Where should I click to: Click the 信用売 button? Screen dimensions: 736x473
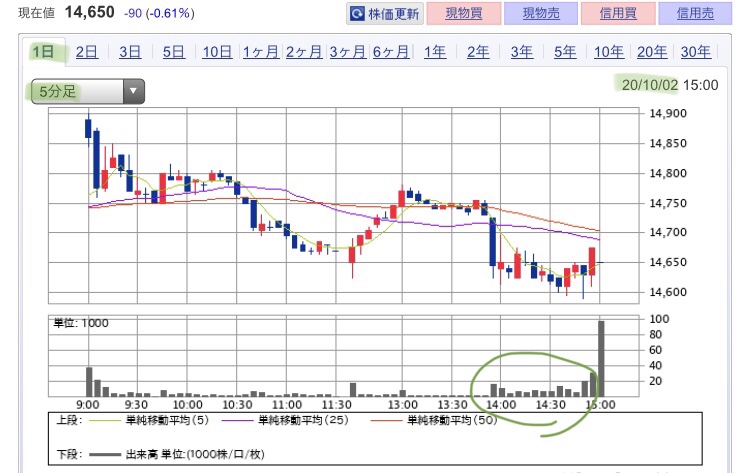[x=695, y=13]
